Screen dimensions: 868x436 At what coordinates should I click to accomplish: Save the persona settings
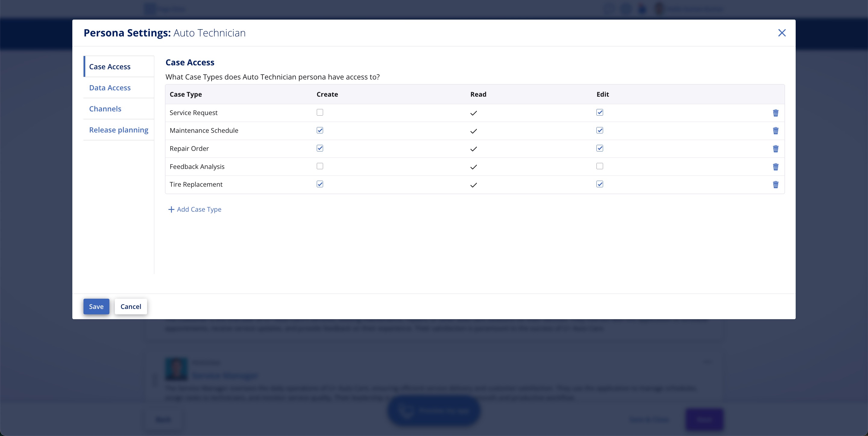click(x=96, y=307)
